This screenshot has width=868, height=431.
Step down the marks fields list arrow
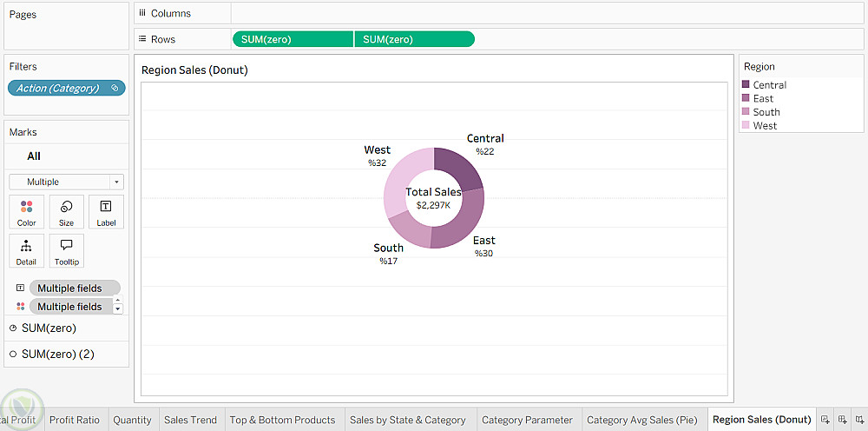(117, 309)
